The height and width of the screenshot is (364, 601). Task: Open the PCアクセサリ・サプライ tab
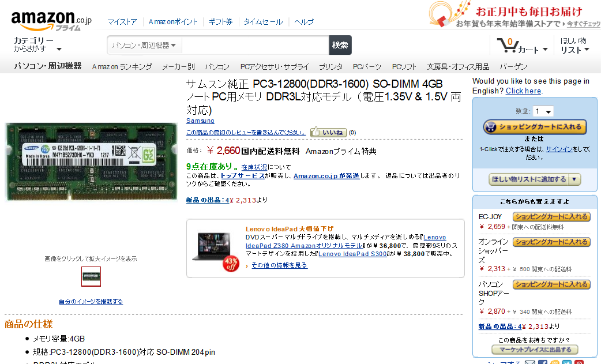(275, 67)
